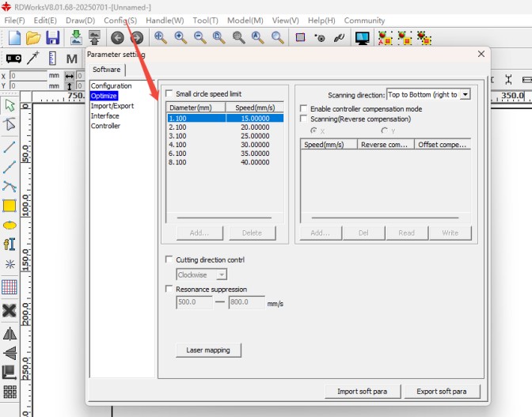Select the Text tool

coord(9,244)
